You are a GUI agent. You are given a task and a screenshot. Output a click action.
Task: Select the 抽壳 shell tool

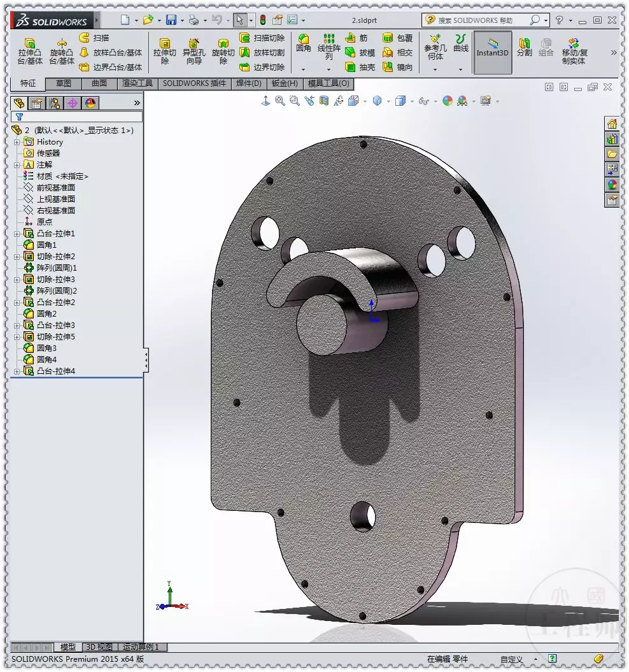(x=360, y=67)
